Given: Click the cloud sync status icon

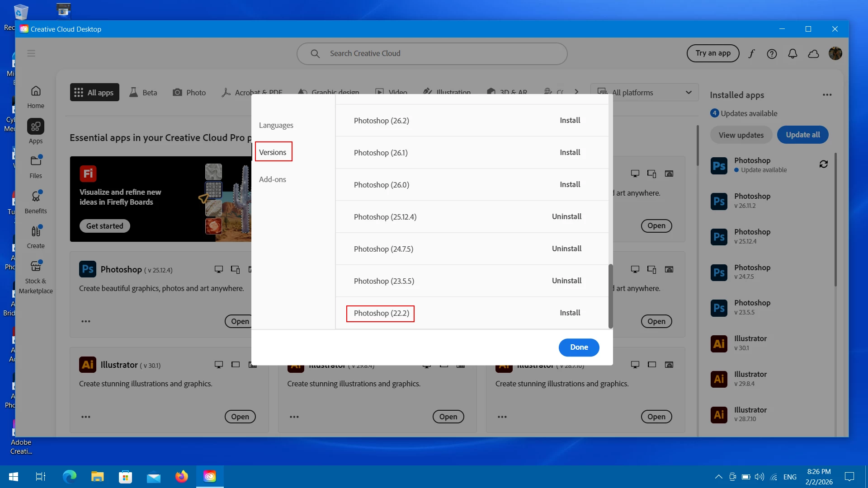Looking at the screenshot, I should (813, 54).
